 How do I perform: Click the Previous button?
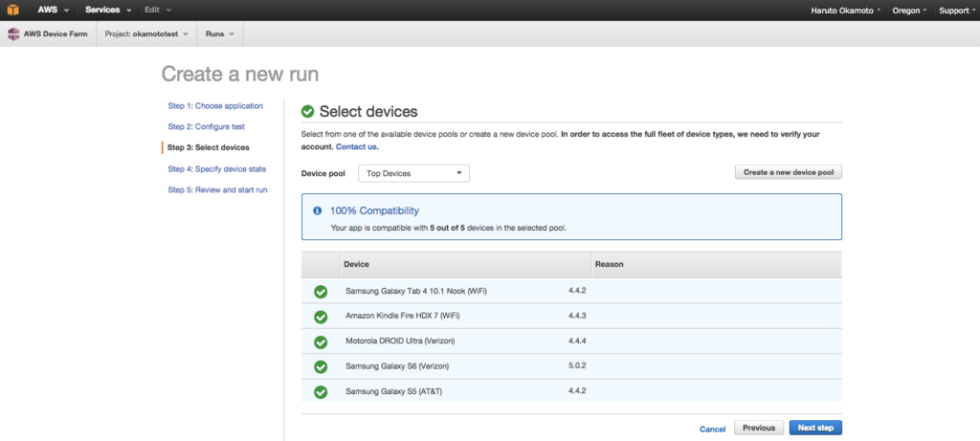point(759,428)
